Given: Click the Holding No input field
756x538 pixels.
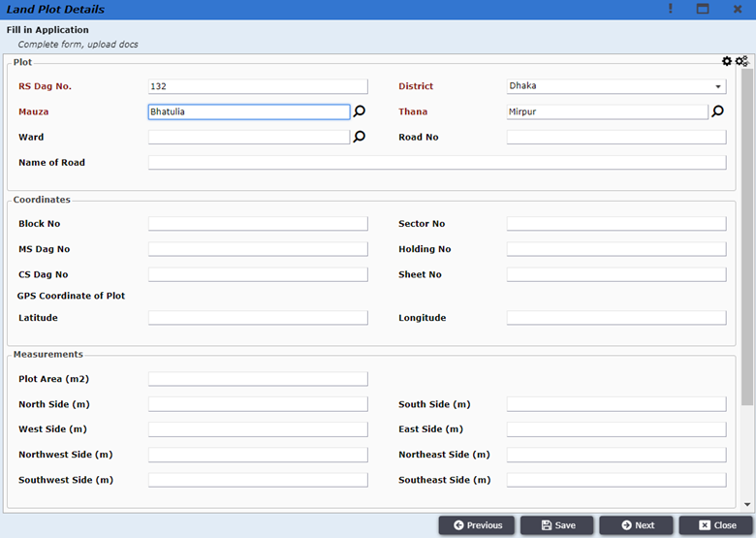Looking at the screenshot, I should click(x=616, y=249).
